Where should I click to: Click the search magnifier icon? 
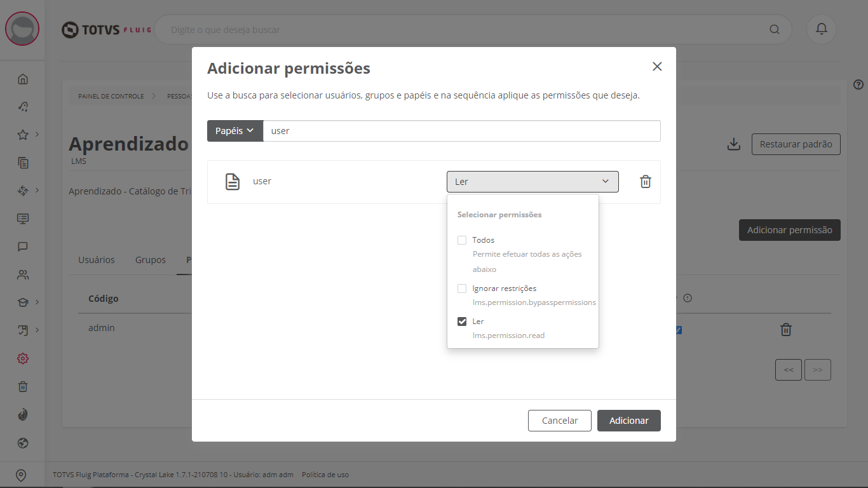(x=774, y=29)
